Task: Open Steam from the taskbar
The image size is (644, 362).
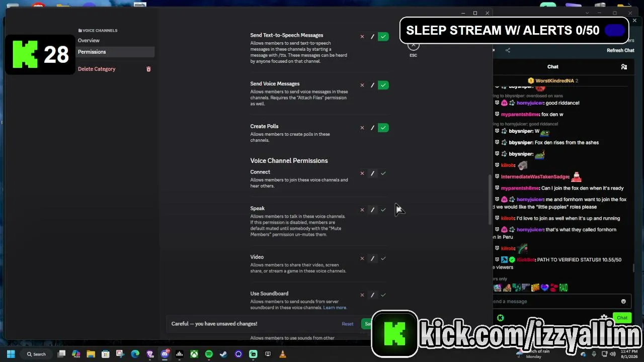Action: coord(223,354)
